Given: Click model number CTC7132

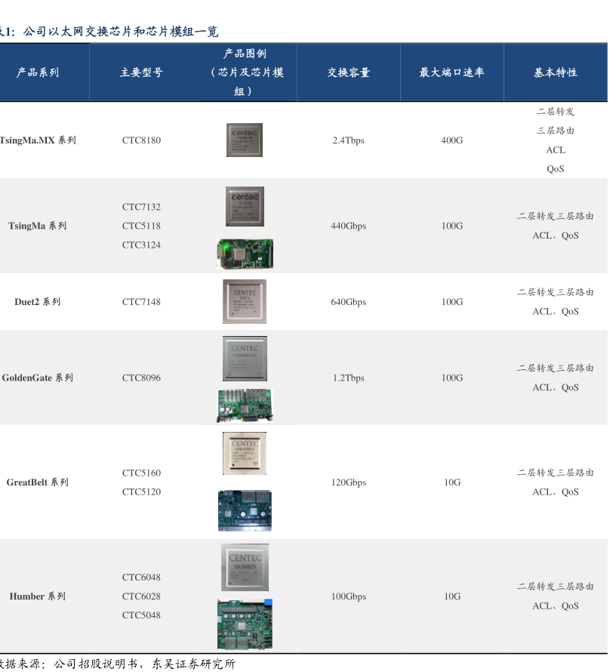Looking at the screenshot, I should point(141,207).
